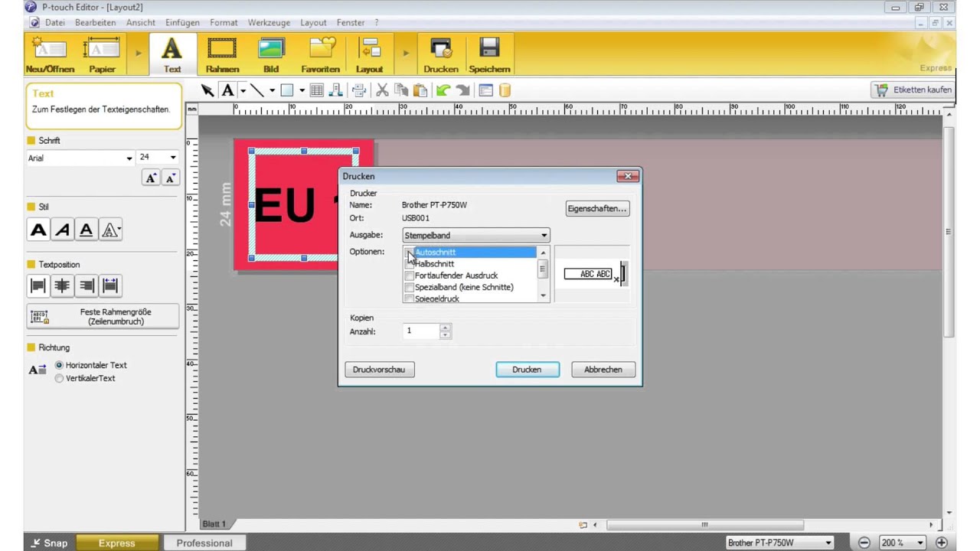Screen dimensions: 980x551
Task: Click Feste Rahmengröße (Zeilenumbruch) button
Action: tap(103, 317)
